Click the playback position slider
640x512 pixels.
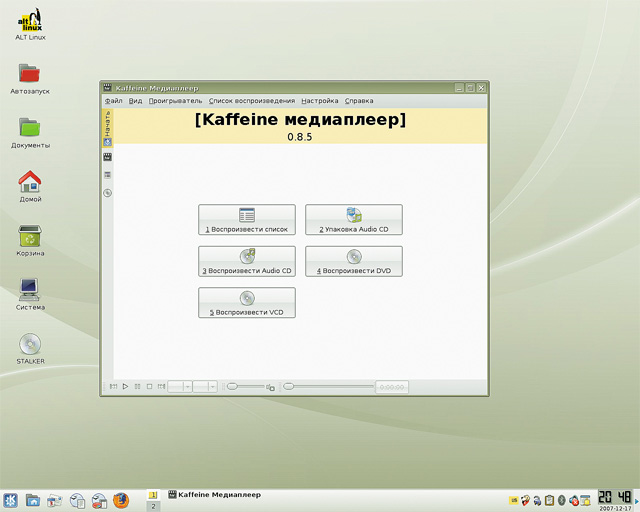(329, 386)
